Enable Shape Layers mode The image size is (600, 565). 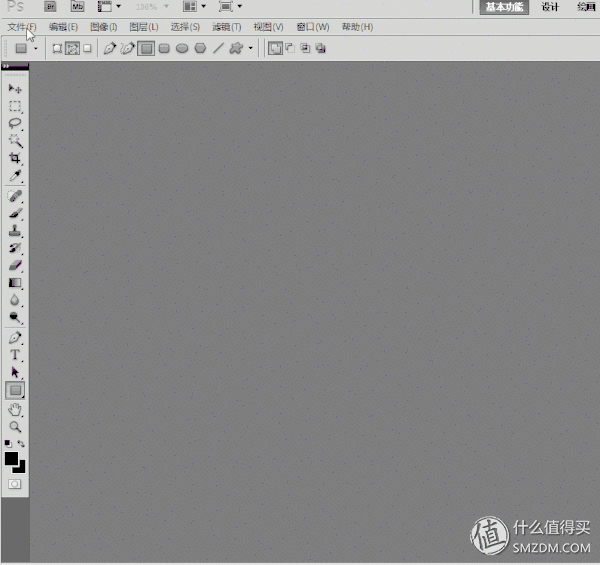(57, 49)
